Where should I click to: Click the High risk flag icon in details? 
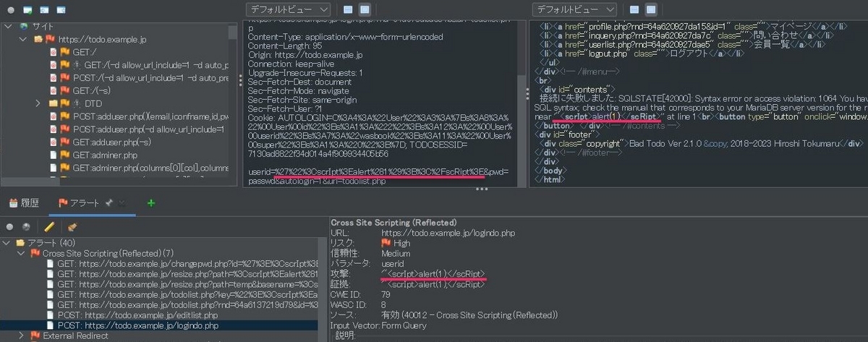386,243
